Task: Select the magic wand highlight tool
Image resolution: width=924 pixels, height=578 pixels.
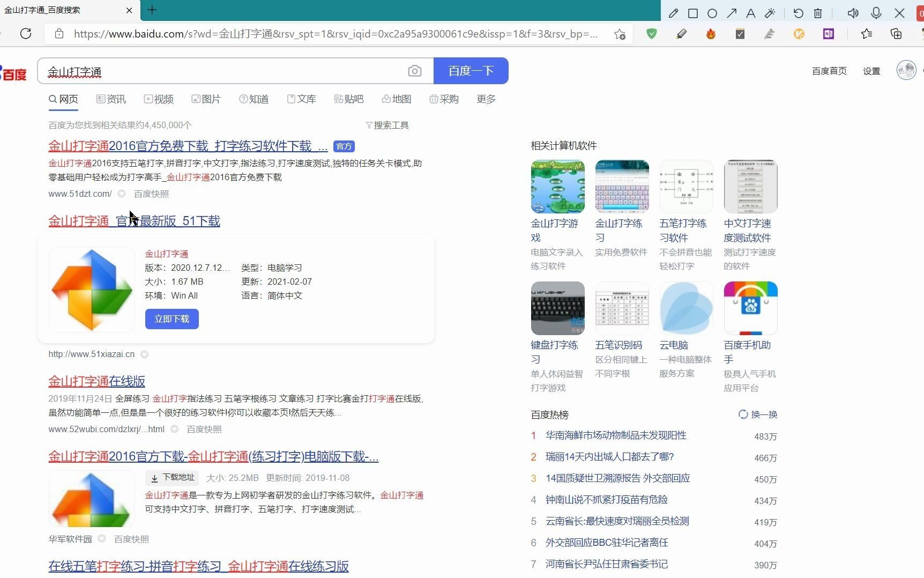Action: (x=770, y=13)
